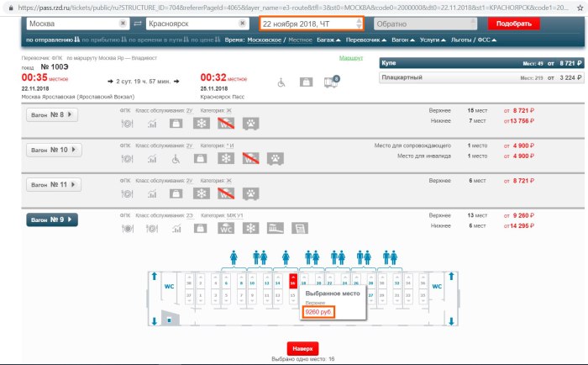Expand Вагон № 11 seat scheme
The width and height of the screenshot is (588, 365).
pyautogui.click(x=54, y=185)
